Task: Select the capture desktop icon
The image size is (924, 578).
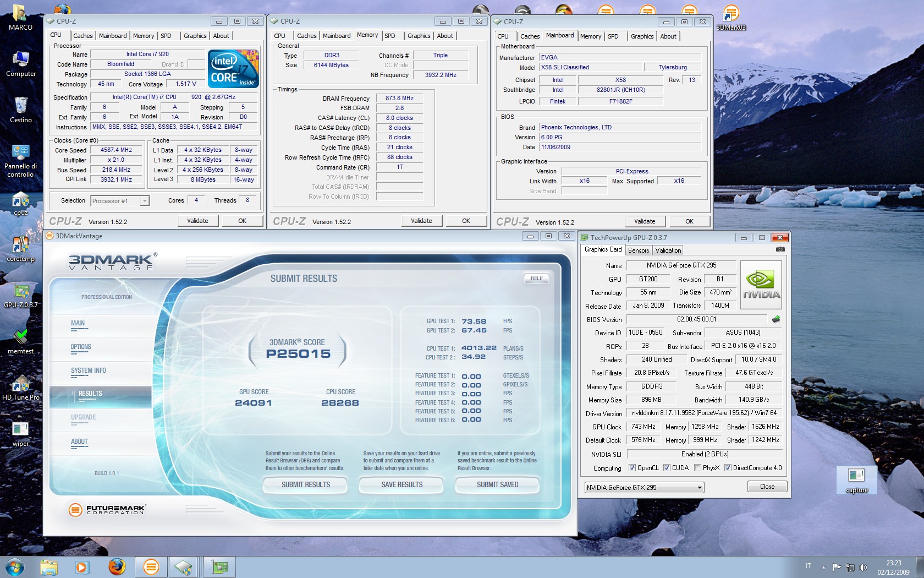Action: [857, 480]
